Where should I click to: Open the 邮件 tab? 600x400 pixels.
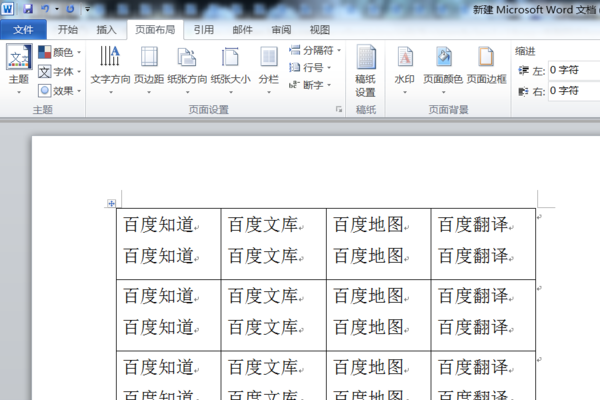click(x=243, y=29)
